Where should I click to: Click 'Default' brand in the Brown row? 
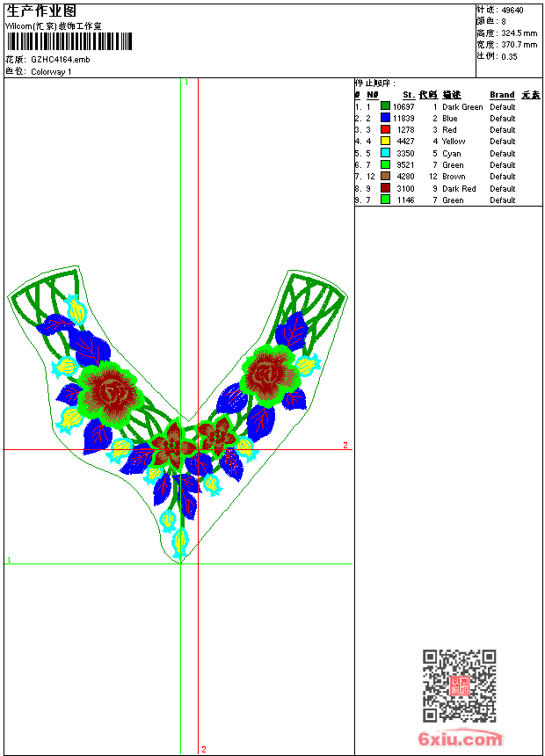503,177
